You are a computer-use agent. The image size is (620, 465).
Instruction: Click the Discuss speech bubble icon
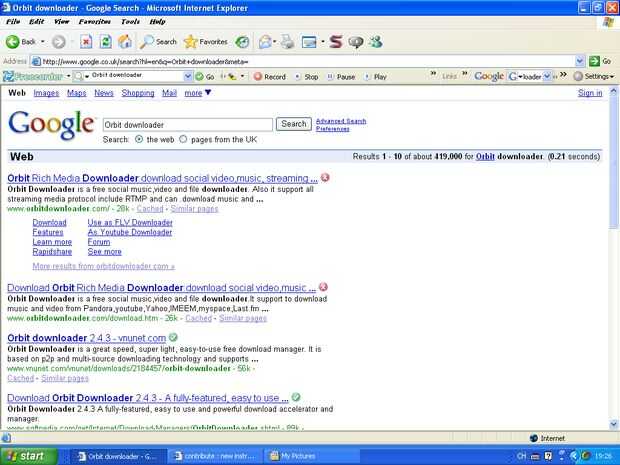(356, 42)
